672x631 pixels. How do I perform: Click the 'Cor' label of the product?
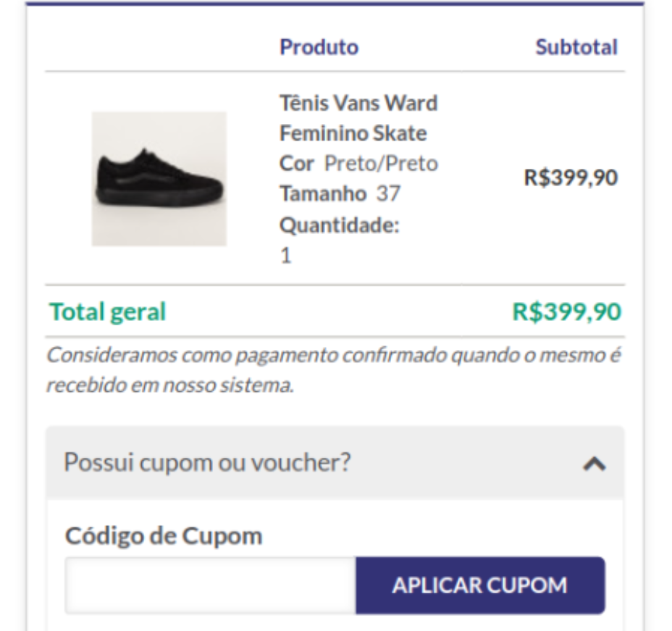pos(296,164)
